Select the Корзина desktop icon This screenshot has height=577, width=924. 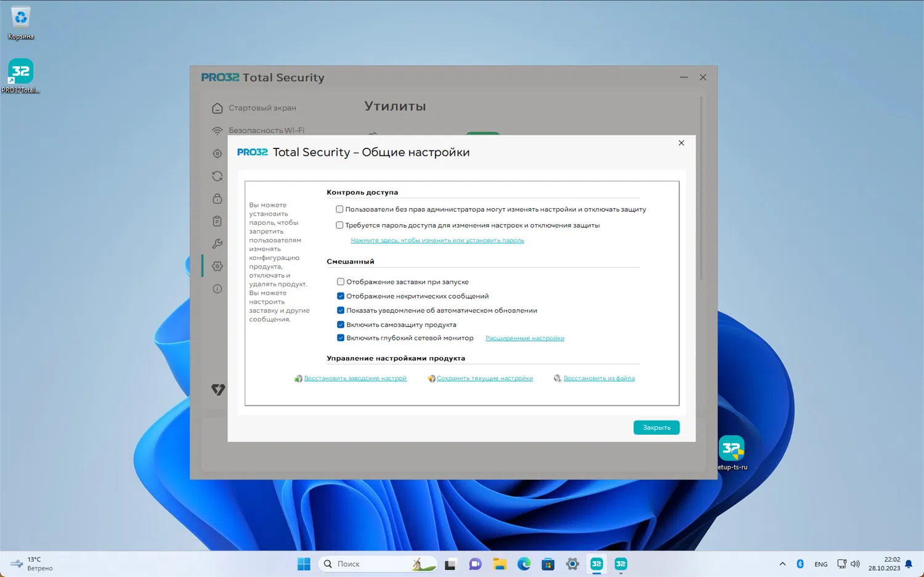click(21, 23)
